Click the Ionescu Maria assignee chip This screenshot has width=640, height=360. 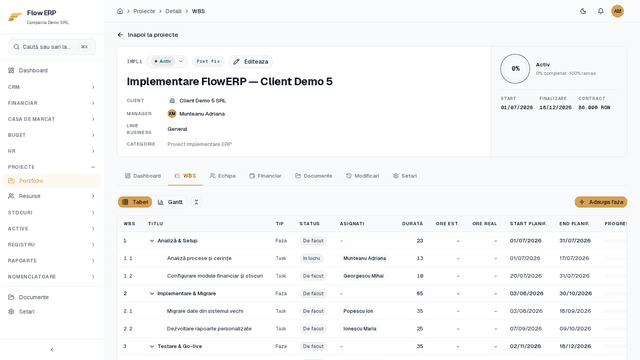point(360,329)
